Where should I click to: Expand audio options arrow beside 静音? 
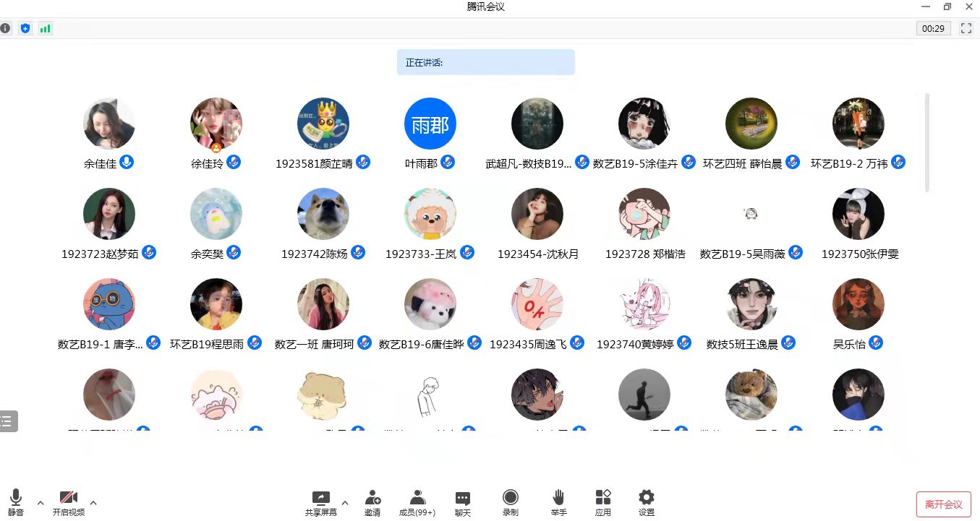41,503
